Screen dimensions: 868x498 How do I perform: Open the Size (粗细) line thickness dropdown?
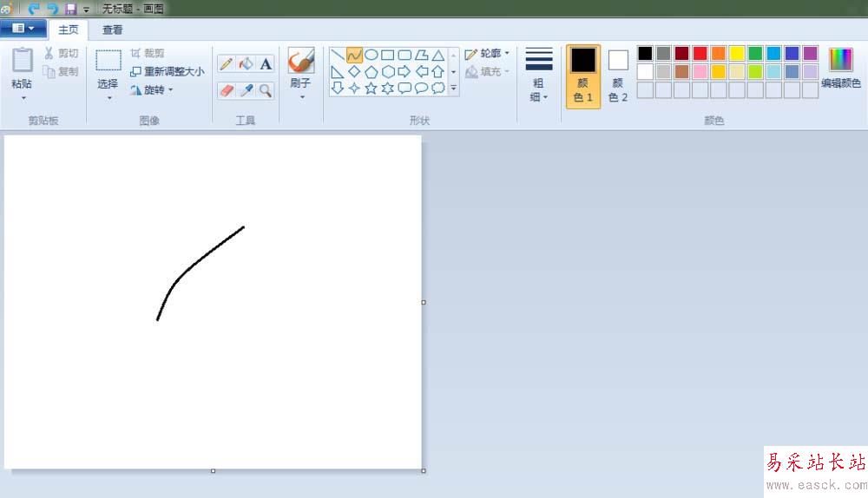[x=539, y=75]
